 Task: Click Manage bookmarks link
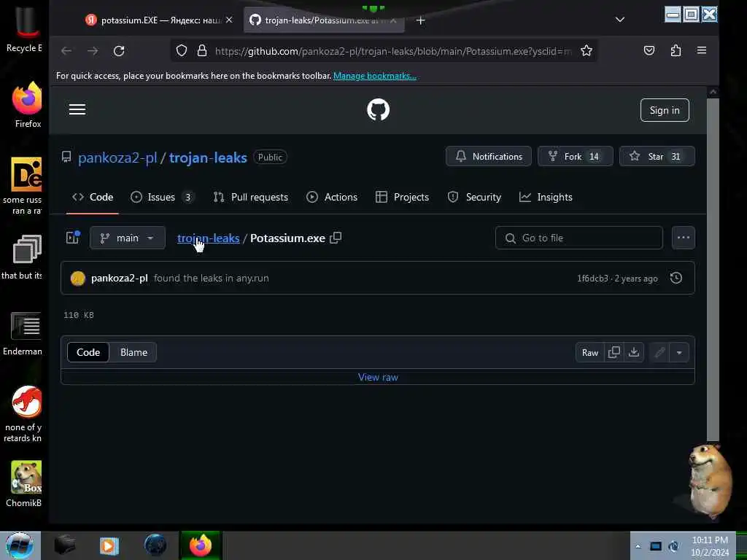[374, 76]
